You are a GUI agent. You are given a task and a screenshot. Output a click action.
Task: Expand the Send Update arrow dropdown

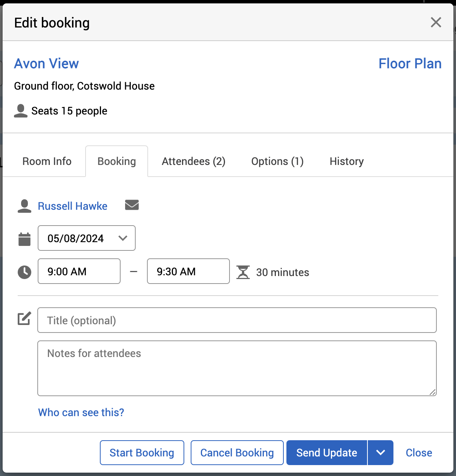click(x=380, y=453)
